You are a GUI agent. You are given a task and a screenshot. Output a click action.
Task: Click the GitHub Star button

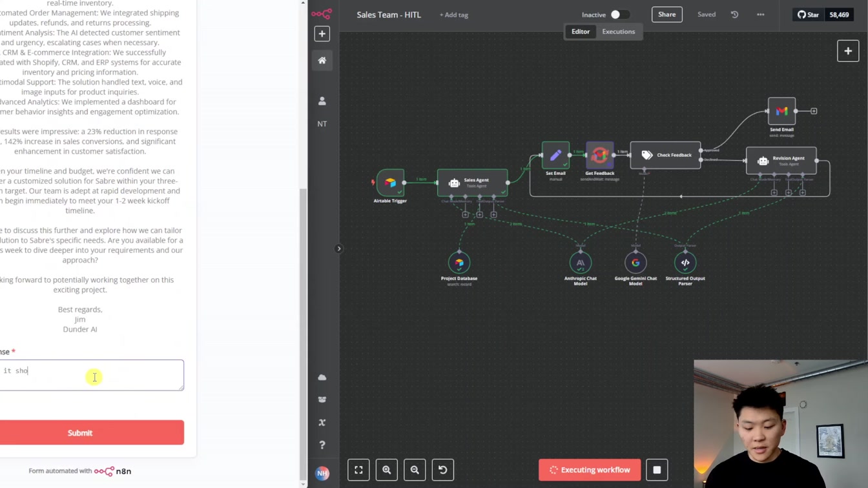pyautogui.click(x=808, y=14)
